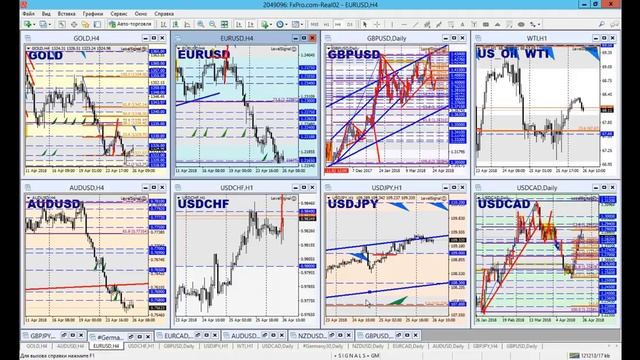Click the Periods clock icon
640x360 pixels.
(280, 24)
